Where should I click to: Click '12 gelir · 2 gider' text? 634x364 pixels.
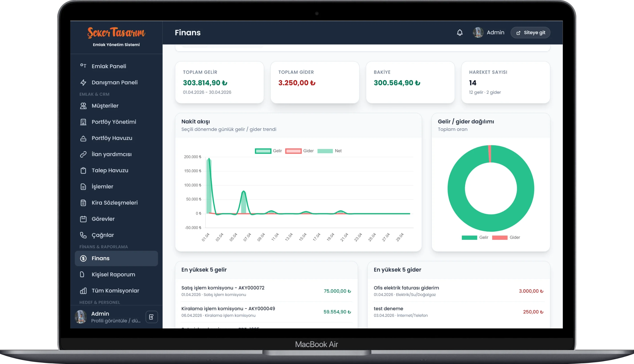coord(485,92)
